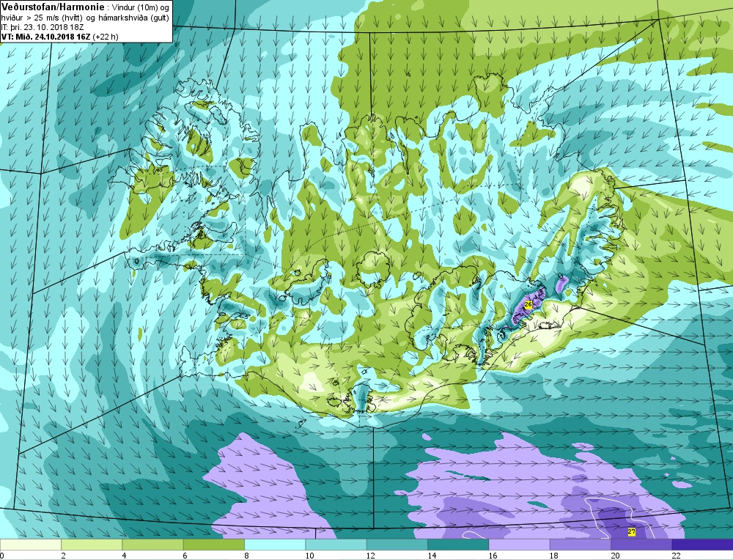Click the legend scale number 2
Viewport: 733px width, 560px height.
tap(62, 556)
